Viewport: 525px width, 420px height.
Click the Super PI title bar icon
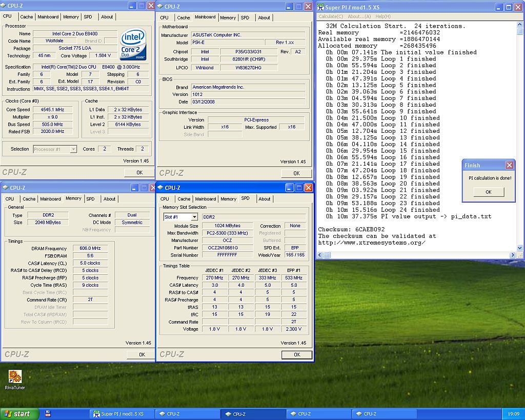(x=320, y=7)
